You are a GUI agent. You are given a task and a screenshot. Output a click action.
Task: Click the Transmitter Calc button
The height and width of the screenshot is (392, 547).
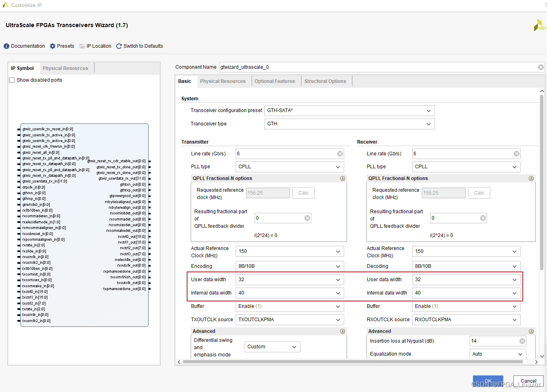pyautogui.click(x=304, y=193)
